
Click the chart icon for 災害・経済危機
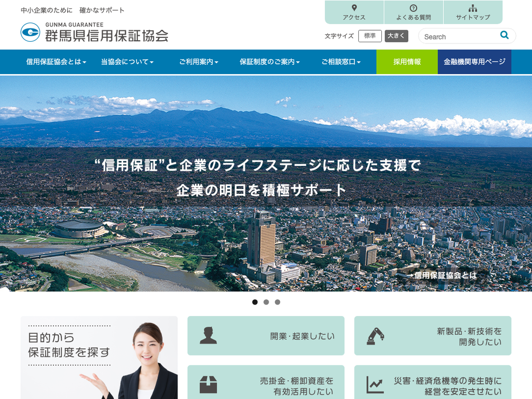375,385
